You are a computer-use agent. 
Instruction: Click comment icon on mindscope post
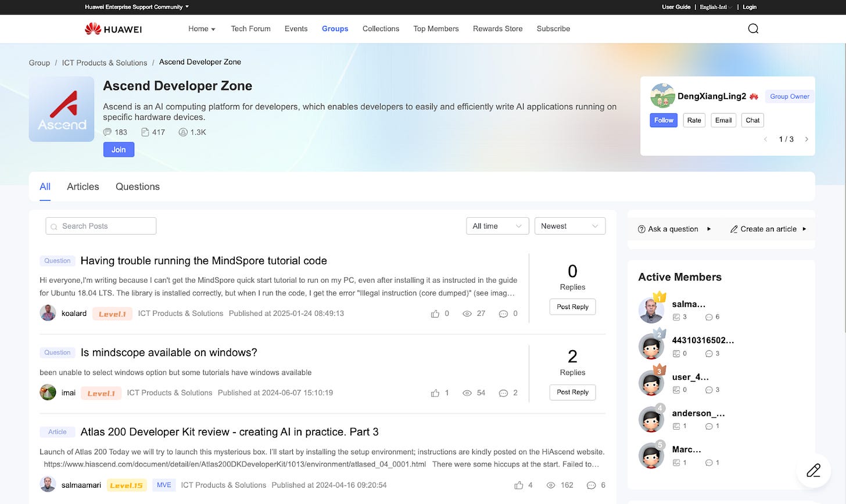[503, 393]
